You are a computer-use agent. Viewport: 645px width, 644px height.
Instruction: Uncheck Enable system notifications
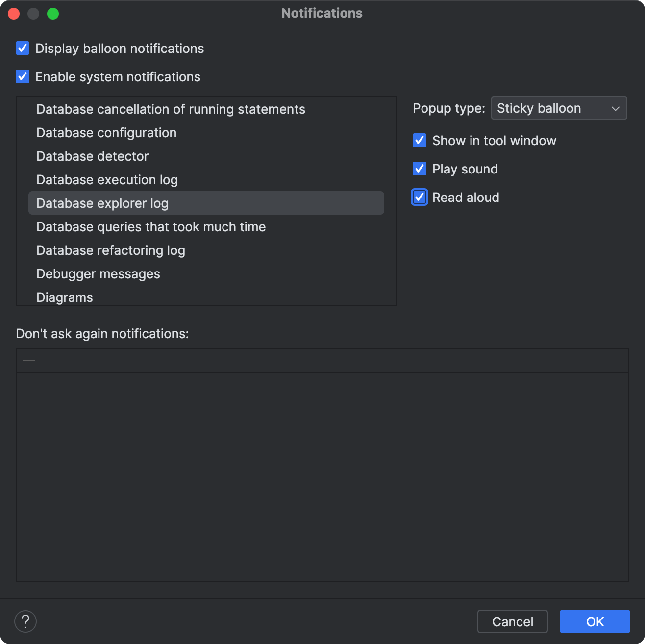(x=23, y=76)
